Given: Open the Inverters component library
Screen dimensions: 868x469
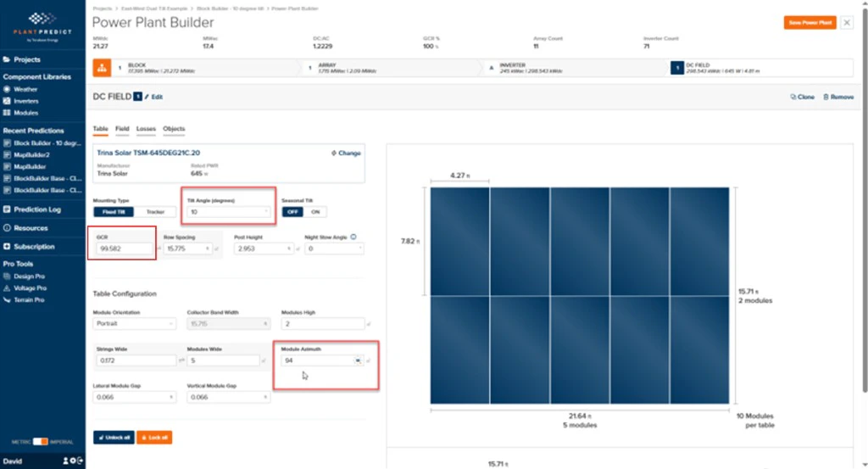Looking at the screenshot, I should (x=21, y=101).
